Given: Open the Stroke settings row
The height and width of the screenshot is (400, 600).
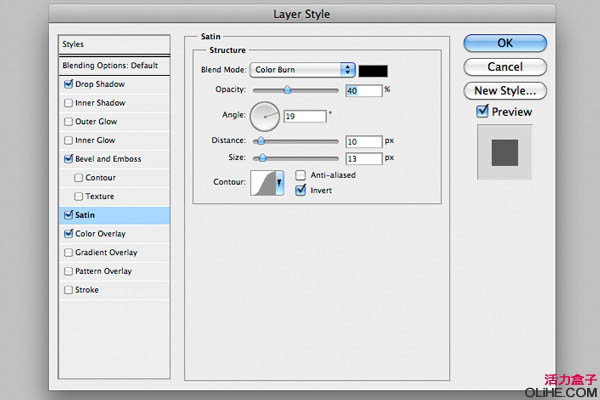Looking at the screenshot, I should (114, 290).
